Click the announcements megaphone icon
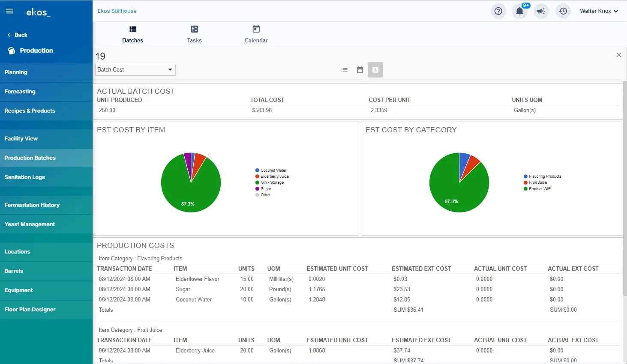 click(541, 11)
